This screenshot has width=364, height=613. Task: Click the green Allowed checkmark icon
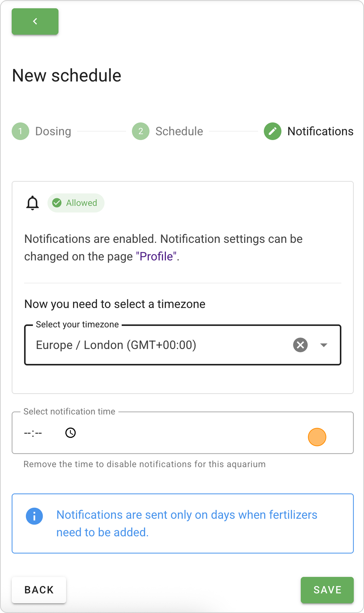click(57, 203)
